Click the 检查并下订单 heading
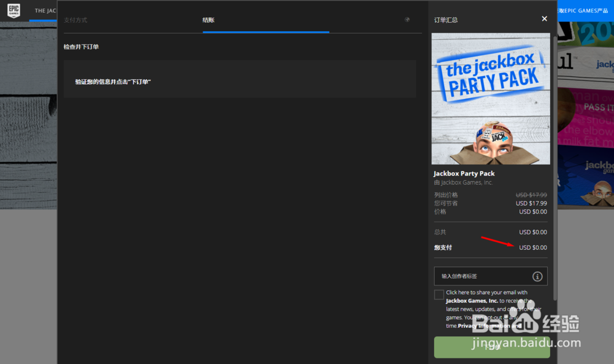This screenshot has width=614, height=364. (x=81, y=47)
